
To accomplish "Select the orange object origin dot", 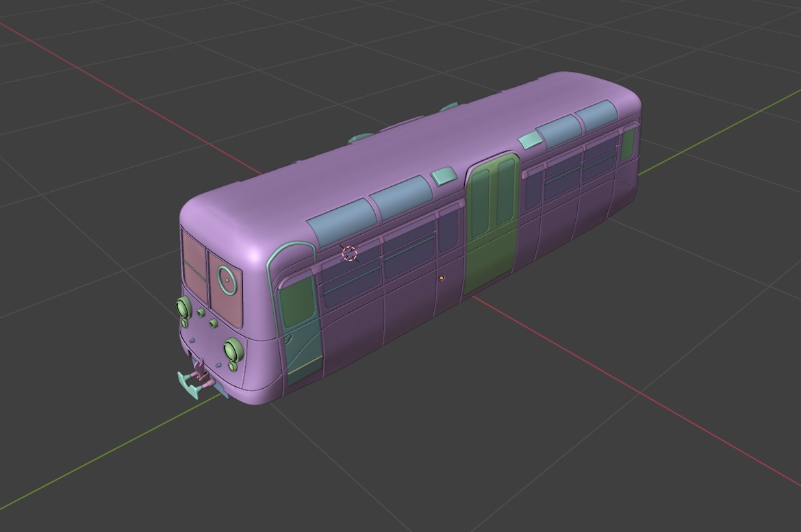I will [x=442, y=278].
